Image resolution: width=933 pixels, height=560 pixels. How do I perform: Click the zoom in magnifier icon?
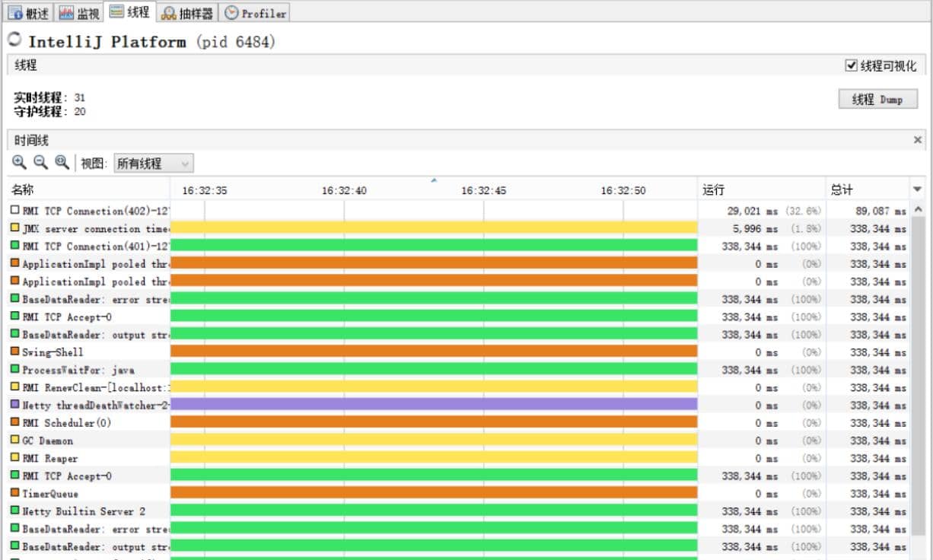coord(19,162)
